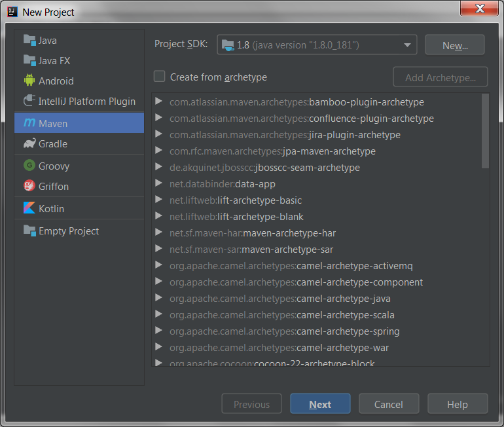The height and width of the screenshot is (427, 504).
Task: Select Groovy project type
Action: pos(79,166)
